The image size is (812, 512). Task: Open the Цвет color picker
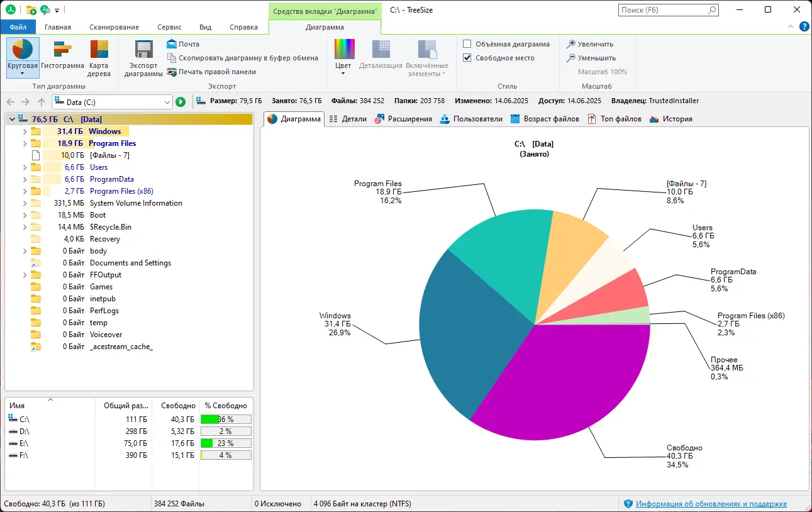pyautogui.click(x=343, y=57)
